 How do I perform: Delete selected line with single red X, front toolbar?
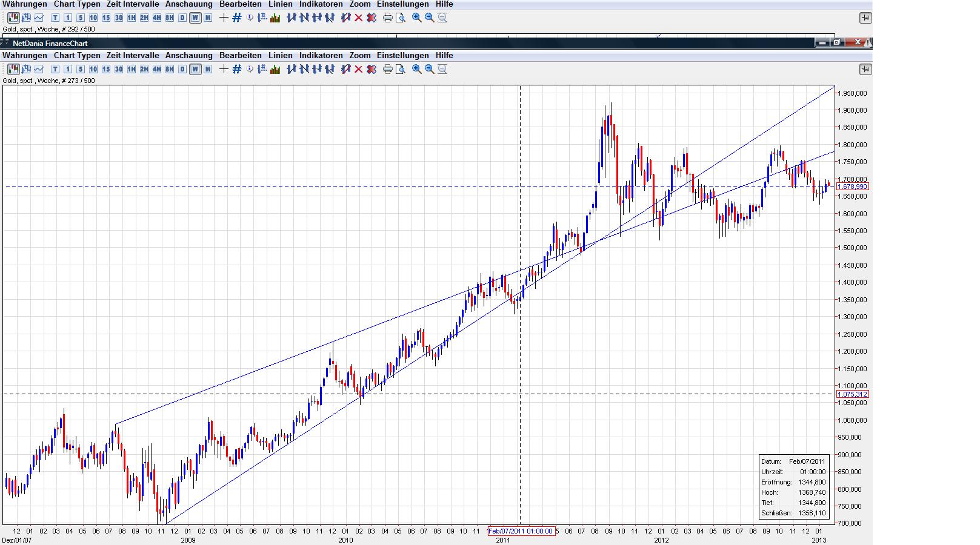point(358,69)
